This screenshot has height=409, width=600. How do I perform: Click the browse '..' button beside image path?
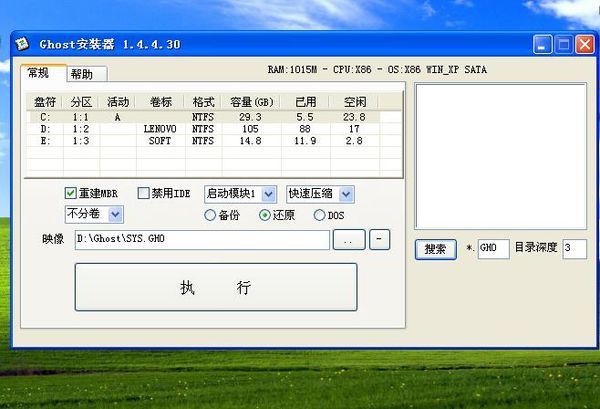pos(349,240)
